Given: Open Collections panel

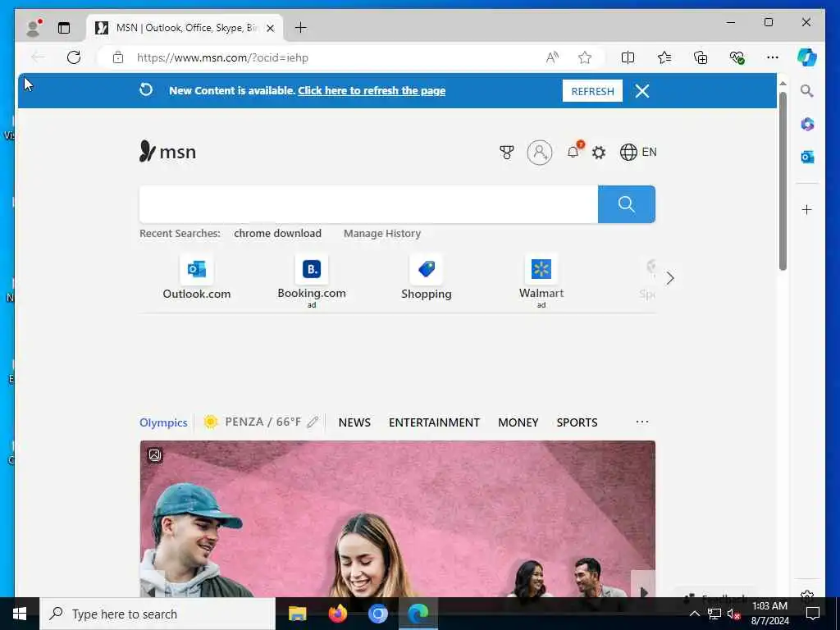Looking at the screenshot, I should click(701, 57).
